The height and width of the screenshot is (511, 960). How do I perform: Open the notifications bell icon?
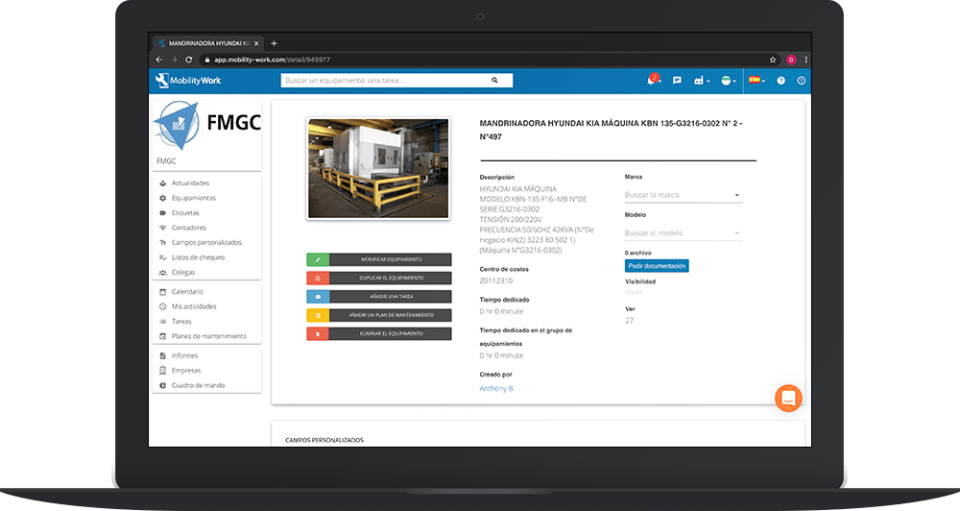(x=651, y=80)
